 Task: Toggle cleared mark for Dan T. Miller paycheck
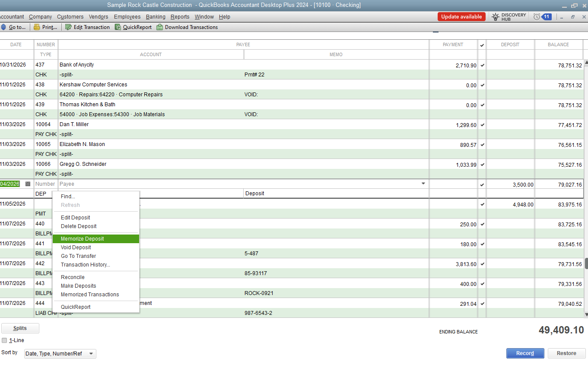482,125
